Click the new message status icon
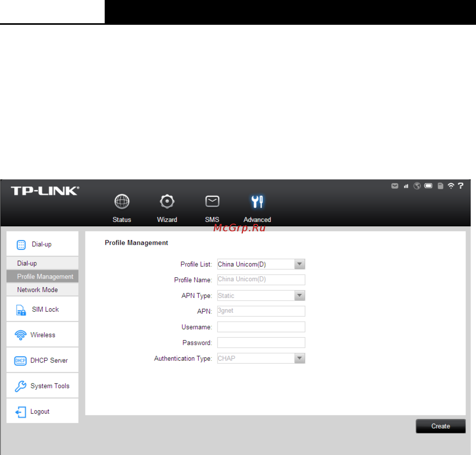Image resolution: width=476 pixels, height=455 pixels. click(395, 186)
